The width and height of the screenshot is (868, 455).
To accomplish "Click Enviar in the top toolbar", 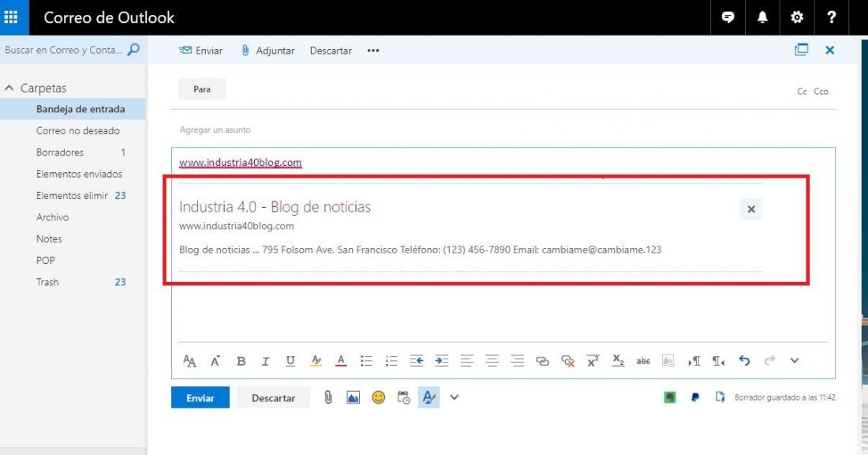I will (x=201, y=51).
